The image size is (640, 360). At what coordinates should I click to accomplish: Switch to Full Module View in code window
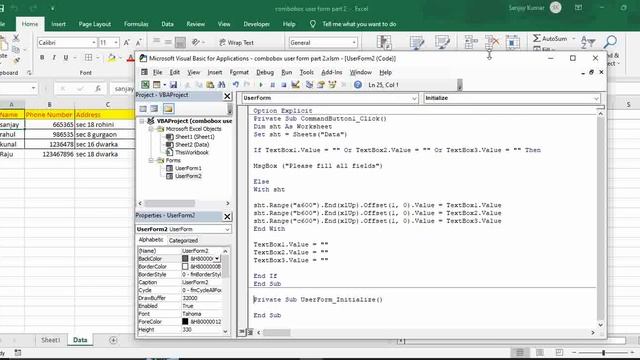coord(250,332)
